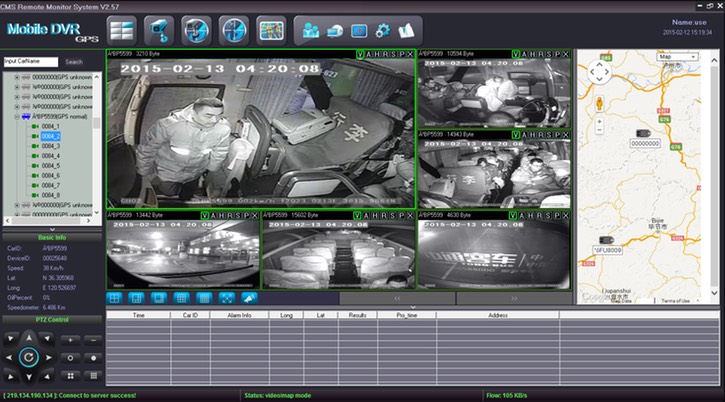Click the Input CarName text field
725x402 pixels.
pos(30,61)
